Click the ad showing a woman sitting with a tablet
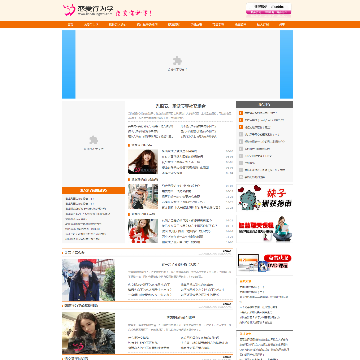 (265, 229)
